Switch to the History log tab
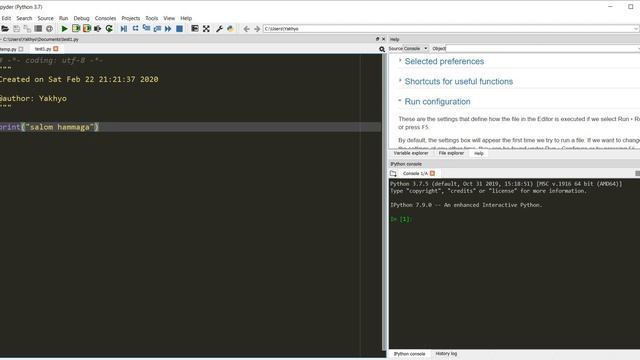 click(446, 353)
